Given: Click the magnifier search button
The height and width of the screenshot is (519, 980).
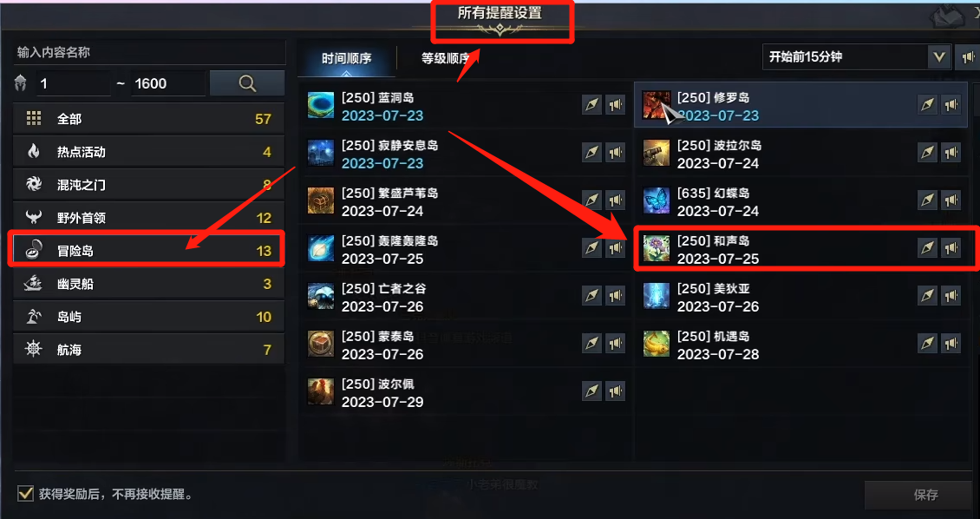Looking at the screenshot, I should pos(247,83).
